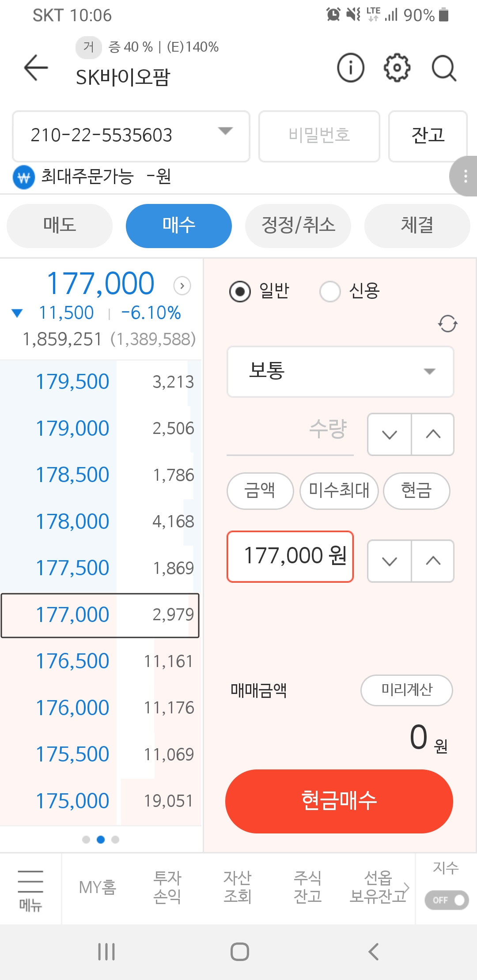Select the 일반 radio button
The height and width of the screenshot is (980, 477).
tap(240, 292)
